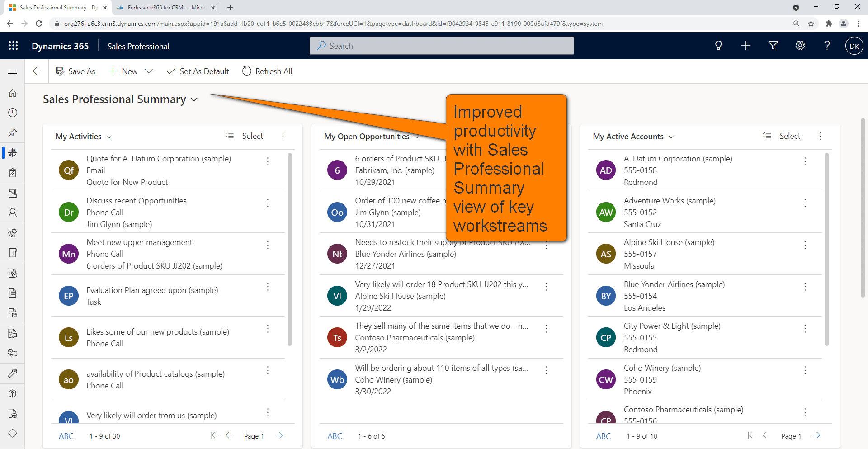
Task: Click the quick create plus icon
Action: [x=746, y=46]
